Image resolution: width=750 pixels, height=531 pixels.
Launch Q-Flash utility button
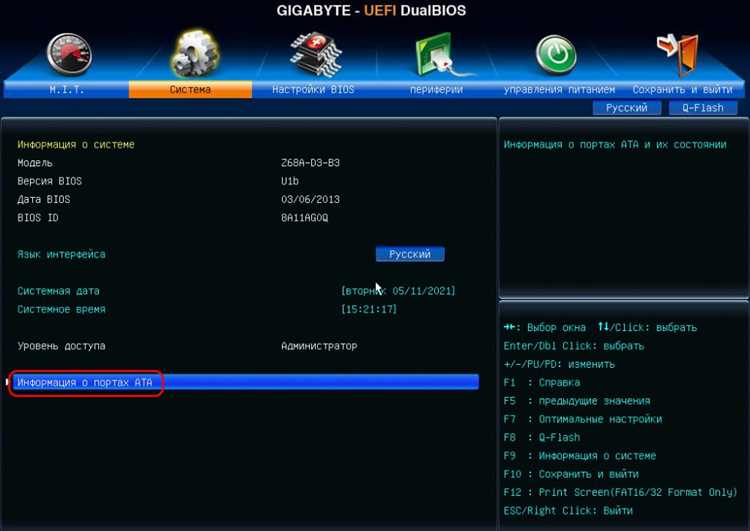703,108
